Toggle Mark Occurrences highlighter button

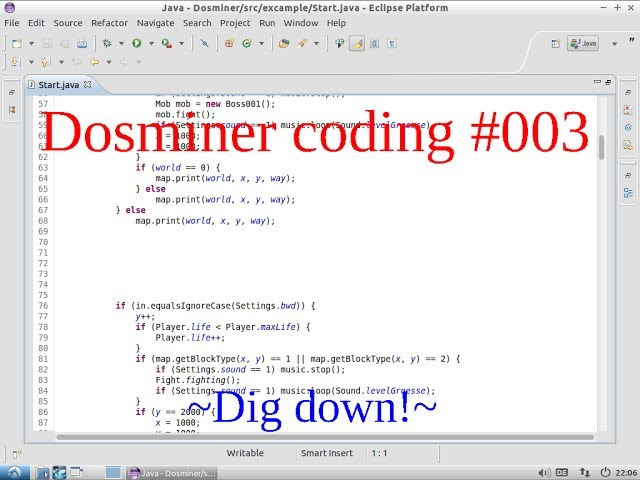click(x=357, y=43)
